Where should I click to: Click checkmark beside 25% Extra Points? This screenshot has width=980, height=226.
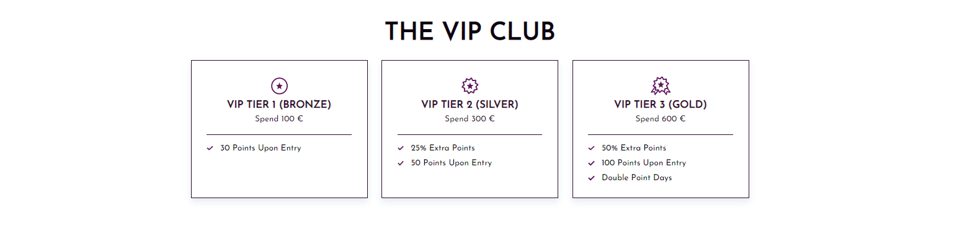(x=401, y=148)
